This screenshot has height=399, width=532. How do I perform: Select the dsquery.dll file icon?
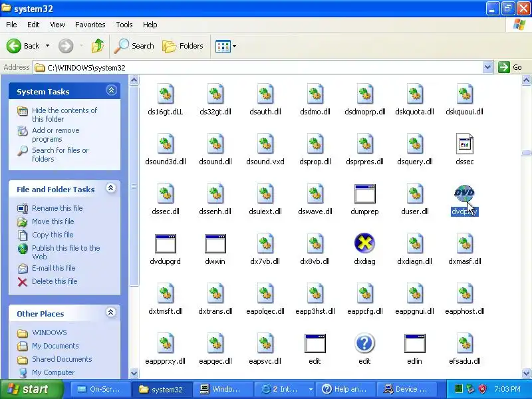click(x=414, y=144)
